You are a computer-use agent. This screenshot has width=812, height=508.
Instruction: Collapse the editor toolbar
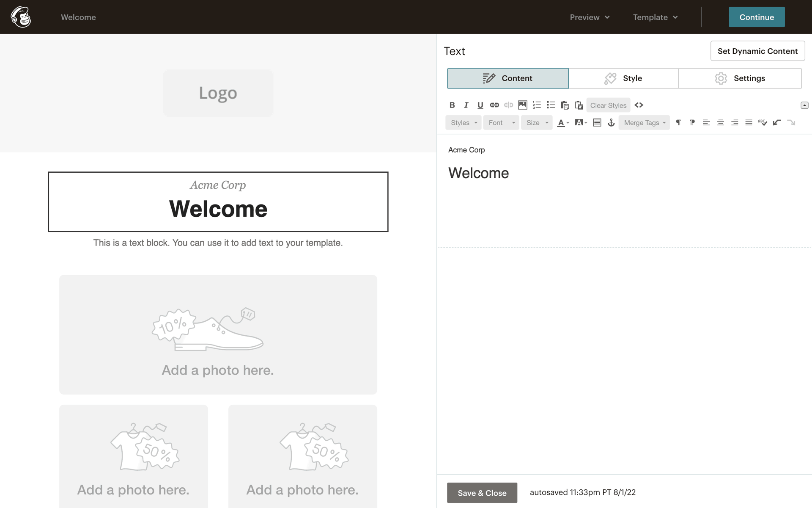tap(804, 105)
